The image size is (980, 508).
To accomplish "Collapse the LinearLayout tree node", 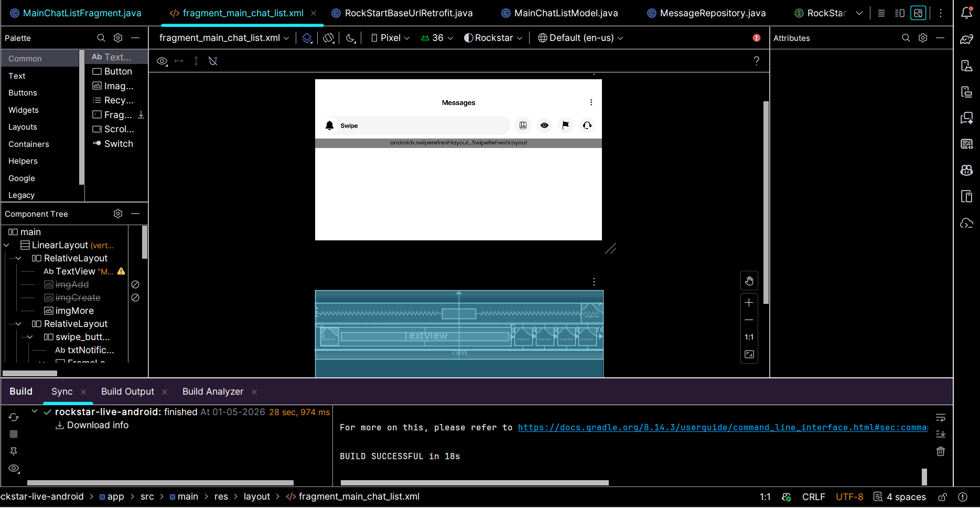I will click(7, 245).
